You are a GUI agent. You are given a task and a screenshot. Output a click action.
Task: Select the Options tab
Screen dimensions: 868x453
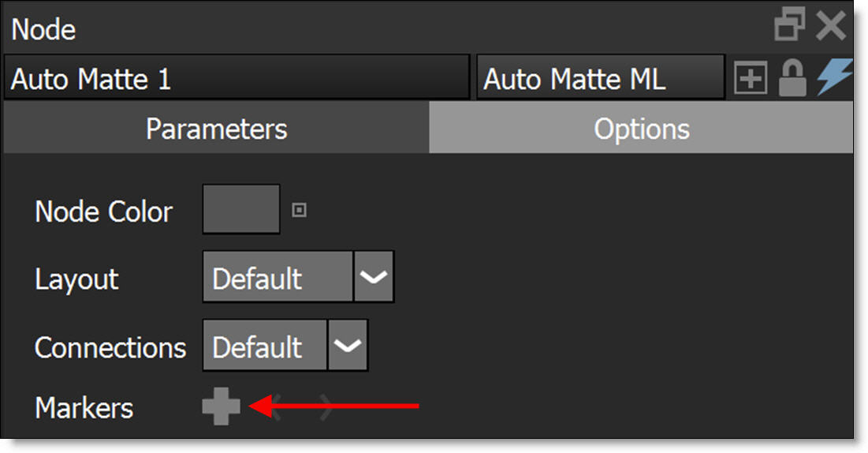(x=641, y=129)
